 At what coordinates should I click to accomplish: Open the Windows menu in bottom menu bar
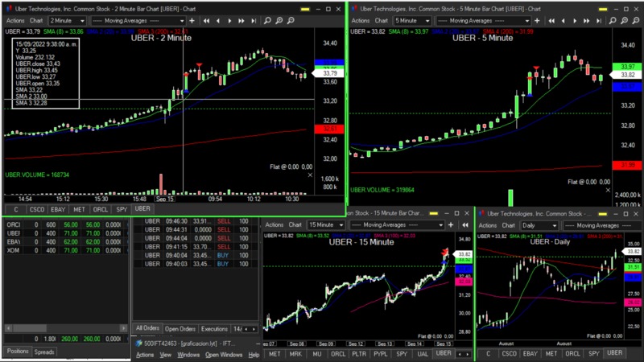[x=187, y=355]
